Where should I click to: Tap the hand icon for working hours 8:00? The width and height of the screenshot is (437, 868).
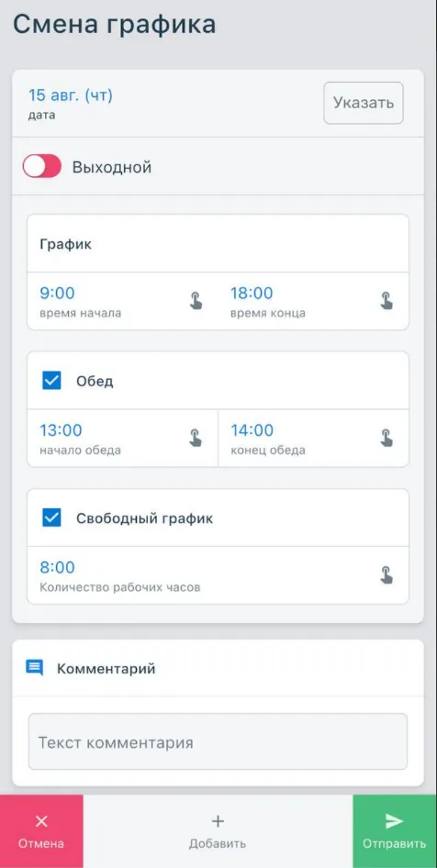(387, 575)
